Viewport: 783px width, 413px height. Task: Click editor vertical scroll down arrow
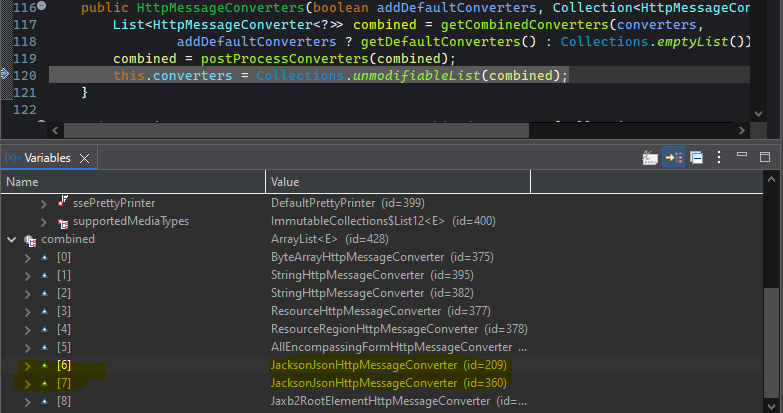point(759,114)
